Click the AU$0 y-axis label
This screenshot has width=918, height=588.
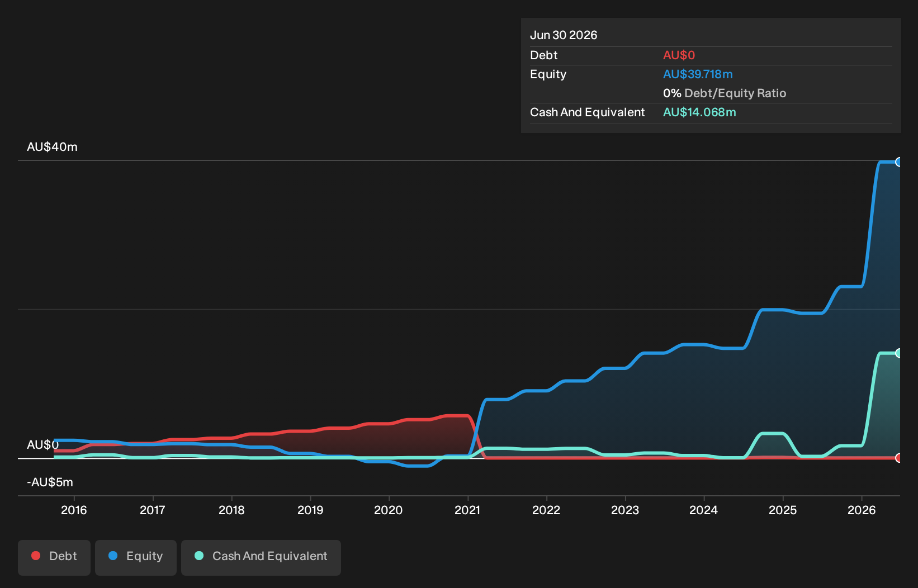[x=42, y=445]
